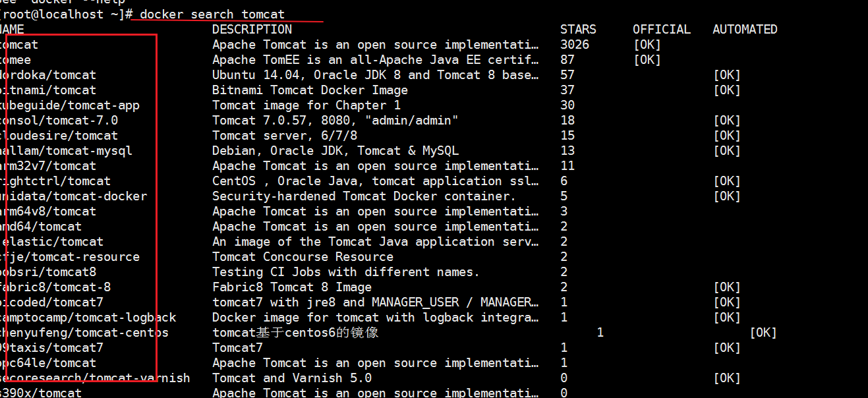This screenshot has width=868, height=398.
Task: Click the OFFICIAL [OK] in the 3026-star row
Action: tap(647, 45)
